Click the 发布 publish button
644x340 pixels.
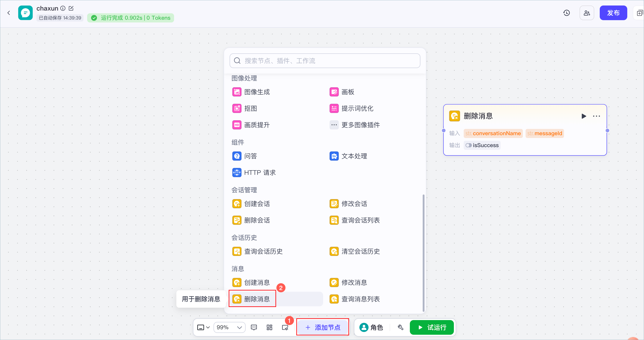point(613,13)
